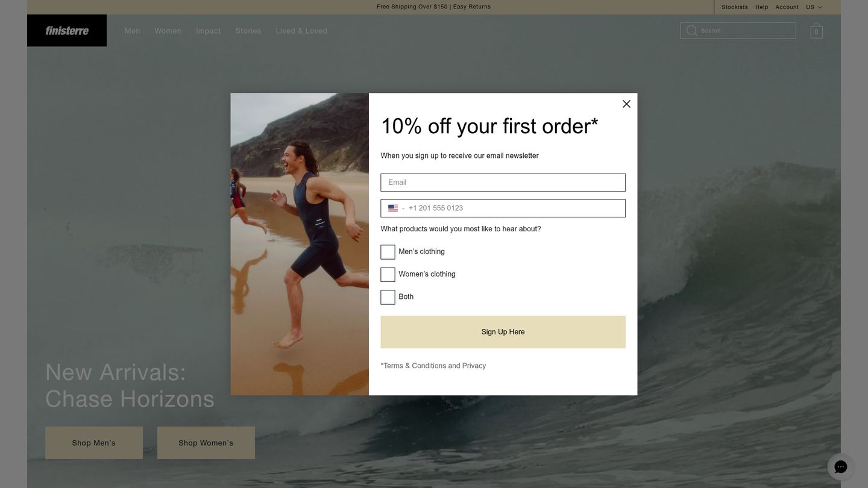Close the discount popup with the X
Viewport: 868px width, 488px height.
click(x=626, y=104)
